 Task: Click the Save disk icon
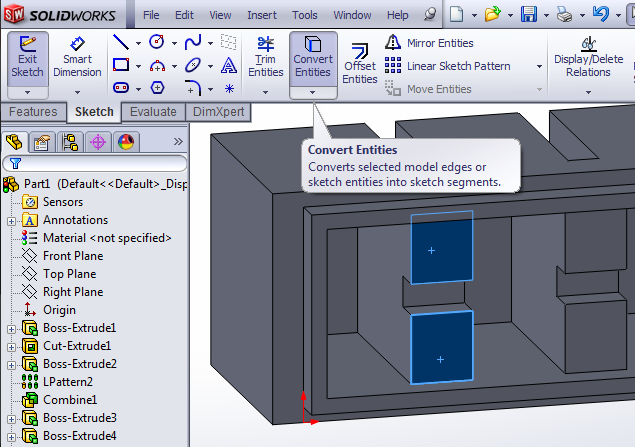[528, 15]
